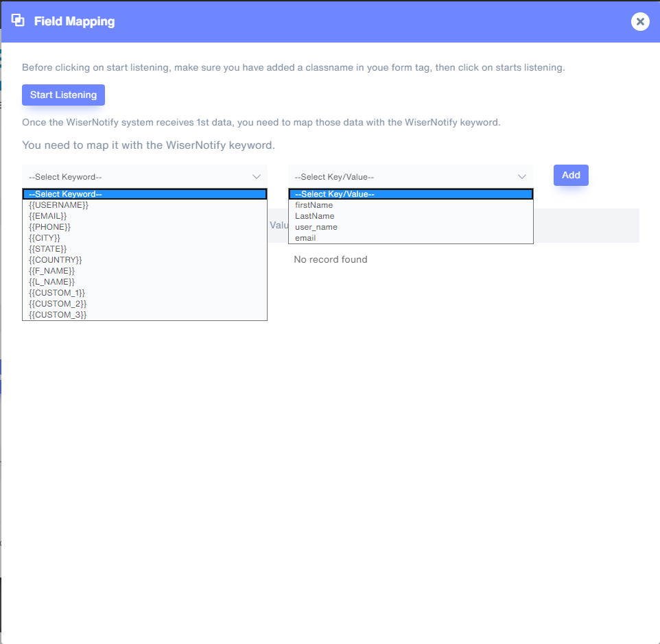Click the Start Listening button

63,95
